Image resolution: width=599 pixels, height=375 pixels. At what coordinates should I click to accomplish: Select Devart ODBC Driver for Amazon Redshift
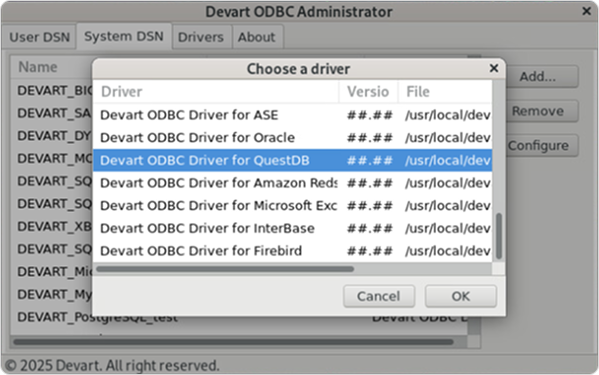pos(293,183)
